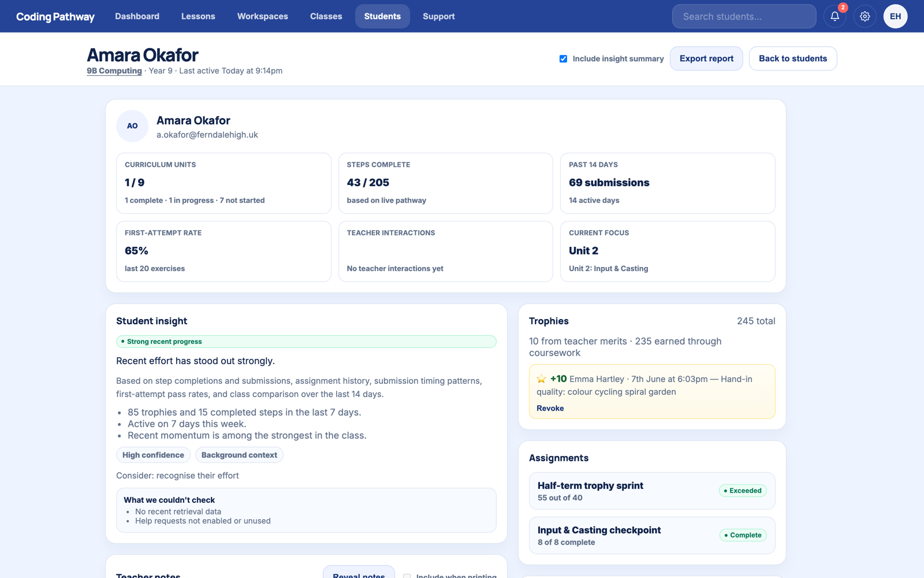Click the '55 out of 40' text
The width and height of the screenshot is (924, 578).
coord(560,498)
